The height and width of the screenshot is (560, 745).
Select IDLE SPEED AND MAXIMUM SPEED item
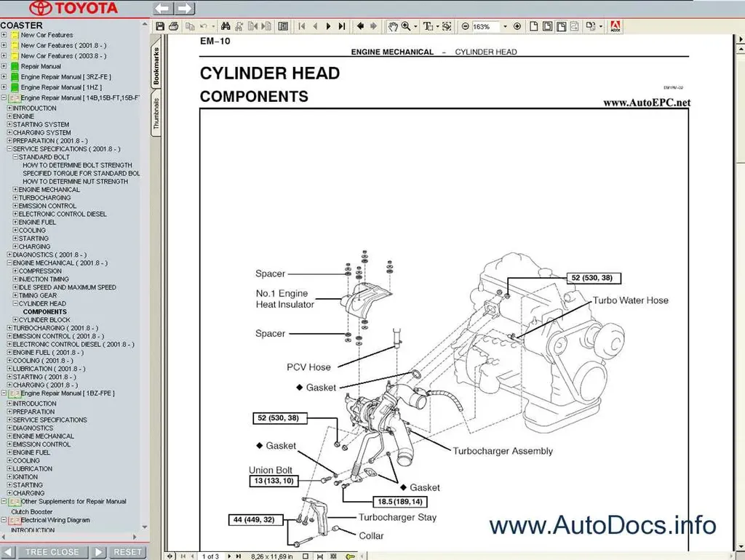pyautogui.click(x=67, y=287)
